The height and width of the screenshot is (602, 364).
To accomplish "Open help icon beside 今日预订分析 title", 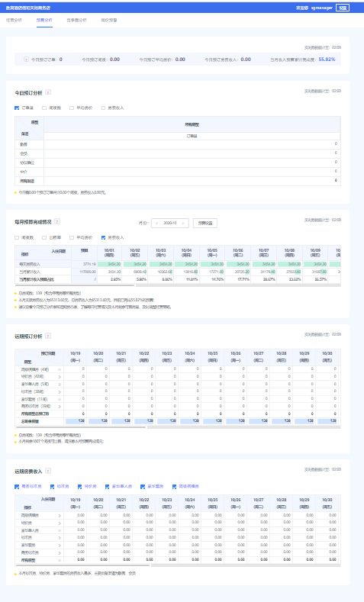I will click(48, 92).
